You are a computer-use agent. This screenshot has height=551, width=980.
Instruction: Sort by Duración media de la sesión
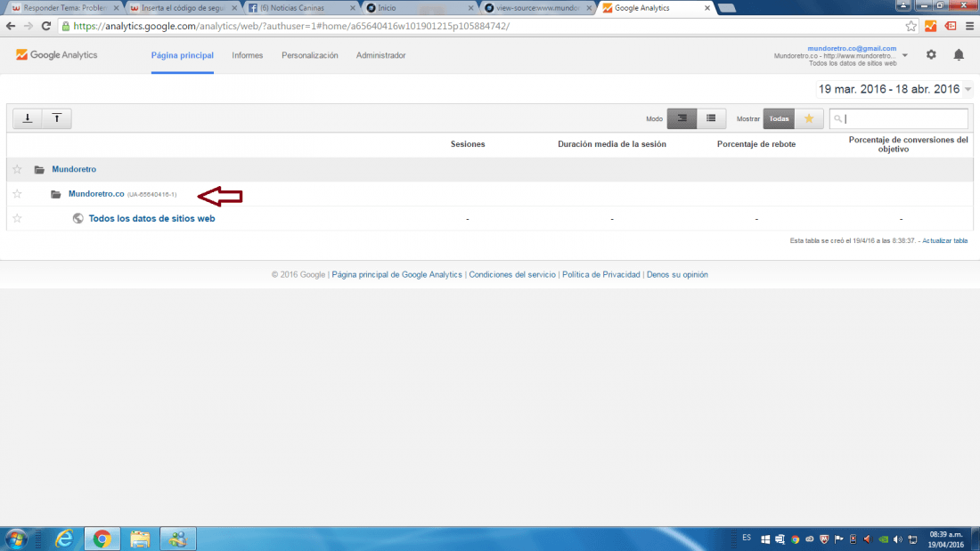click(612, 143)
